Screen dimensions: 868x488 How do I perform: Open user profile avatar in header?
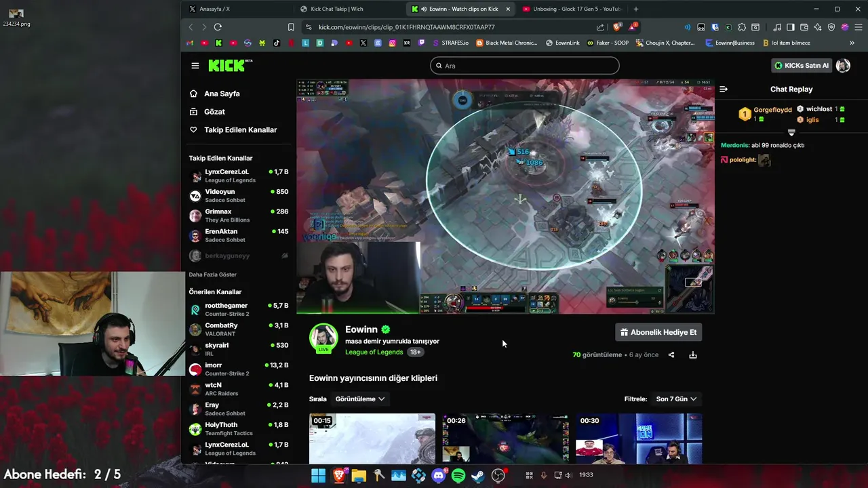[x=843, y=66]
